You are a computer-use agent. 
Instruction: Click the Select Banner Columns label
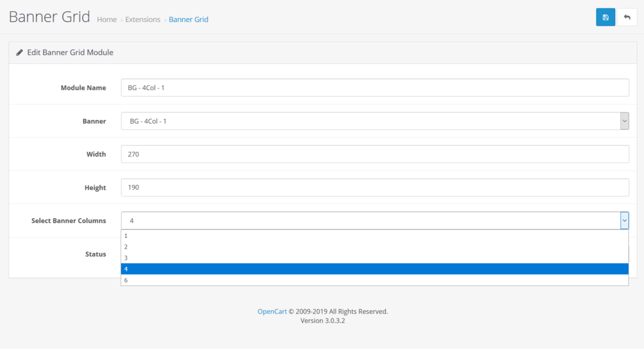click(69, 221)
